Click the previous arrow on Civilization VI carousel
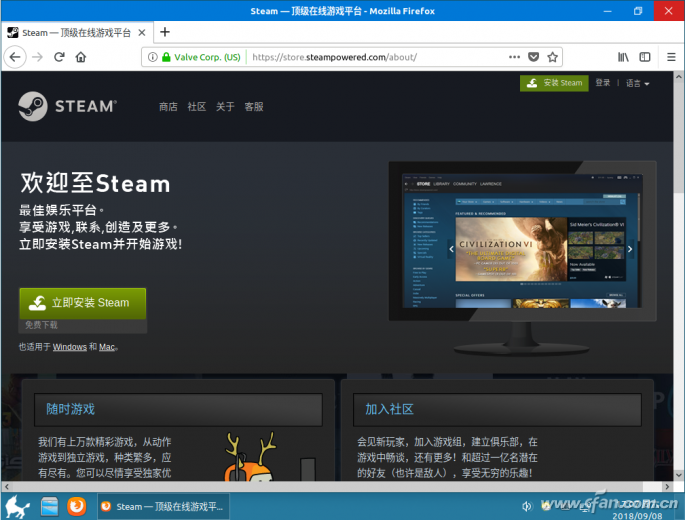Viewport: 685px width, 520px height. [x=451, y=249]
